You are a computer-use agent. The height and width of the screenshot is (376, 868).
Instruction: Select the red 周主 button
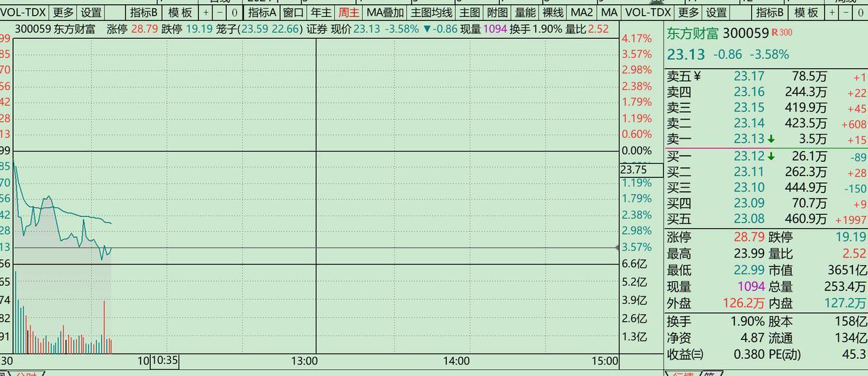(x=349, y=12)
